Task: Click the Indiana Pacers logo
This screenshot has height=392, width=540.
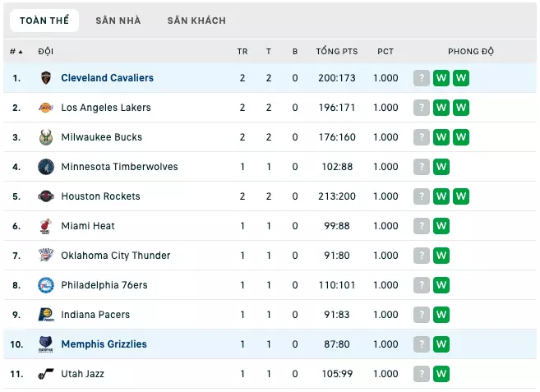Action: 46,315
